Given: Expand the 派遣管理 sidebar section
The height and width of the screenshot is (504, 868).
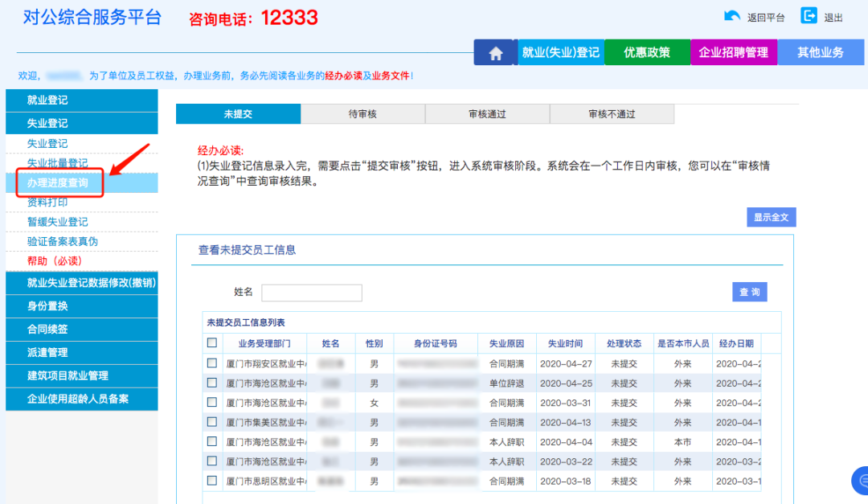Looking at the screenshot, I should click(x=81, y=352).
